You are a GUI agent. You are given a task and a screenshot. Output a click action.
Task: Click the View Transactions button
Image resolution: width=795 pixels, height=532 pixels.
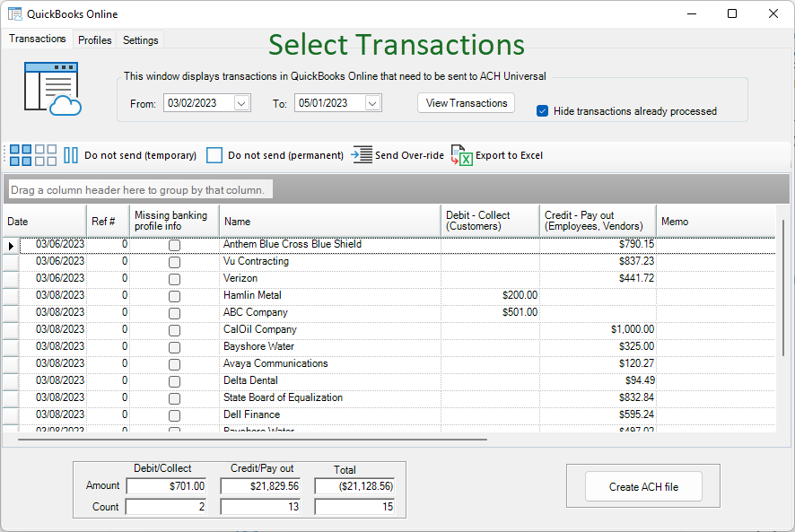(467, 103)
